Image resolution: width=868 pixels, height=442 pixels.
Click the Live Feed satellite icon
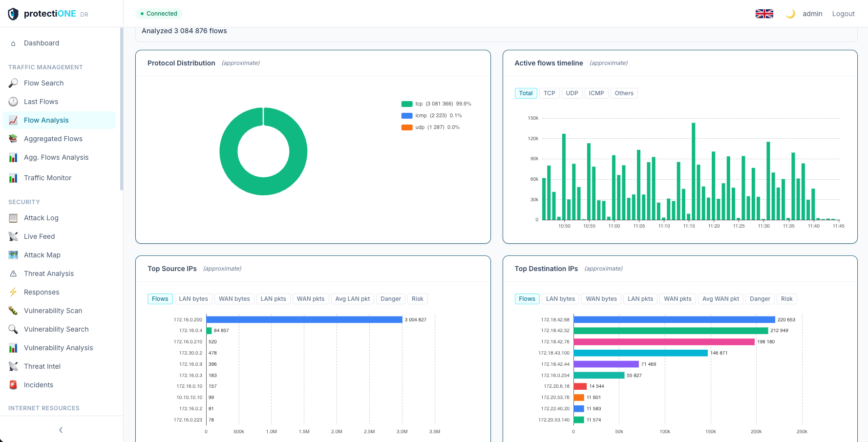[x=13, y=236]
